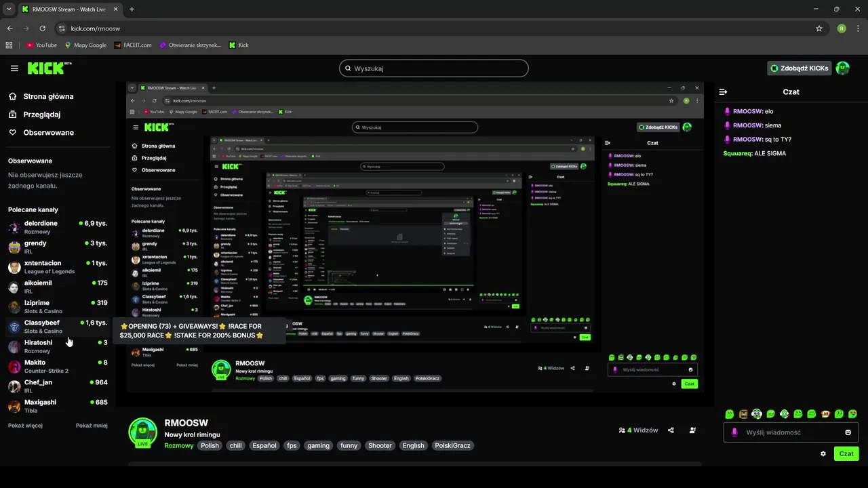Click the Strona główna home icon

pyautogui.click(x=13, y=96)
